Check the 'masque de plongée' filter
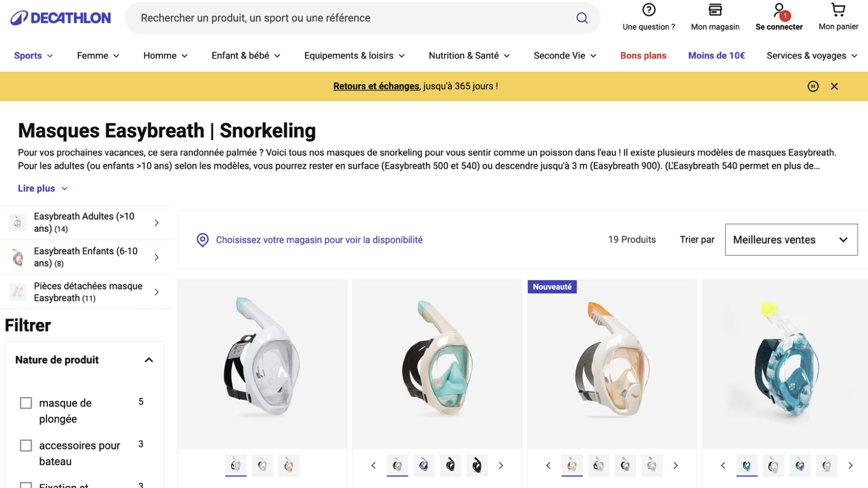Viewport: 868px width, 488px height. [26, 403]
